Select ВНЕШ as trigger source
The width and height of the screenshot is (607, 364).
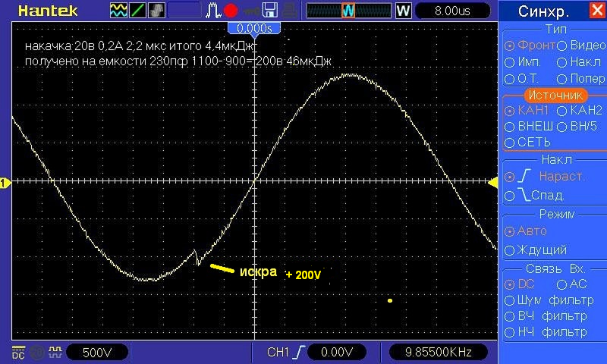(x=529, y=127)
